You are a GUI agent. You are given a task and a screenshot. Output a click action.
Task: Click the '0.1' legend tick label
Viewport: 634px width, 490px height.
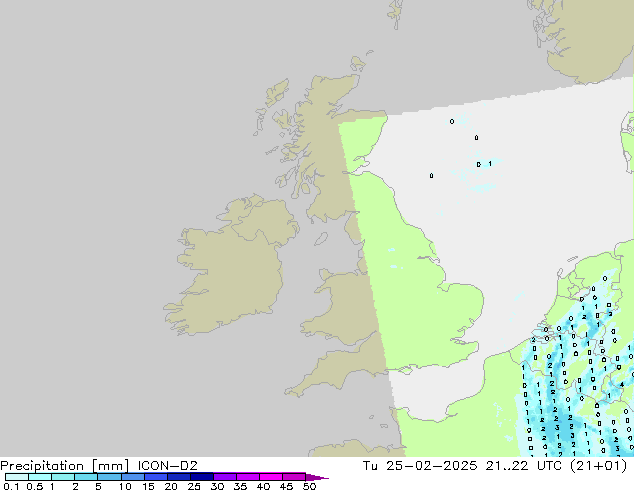tap(11, 486)
